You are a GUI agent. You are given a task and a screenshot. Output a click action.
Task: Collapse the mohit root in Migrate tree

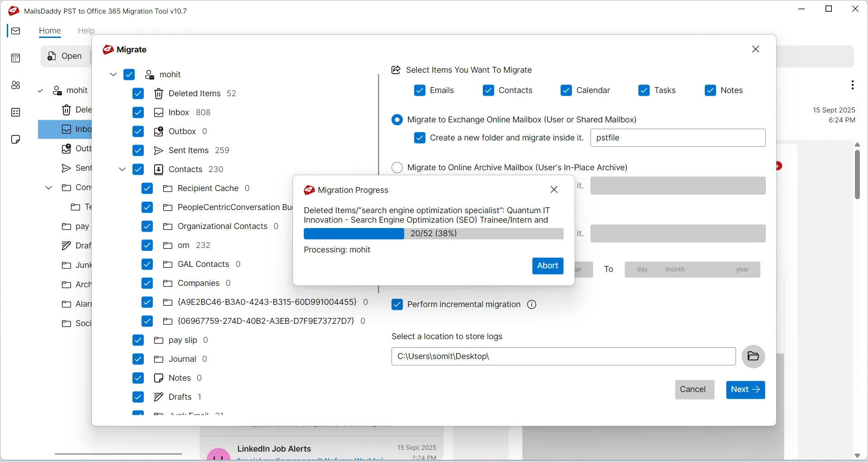coord(113,75)
